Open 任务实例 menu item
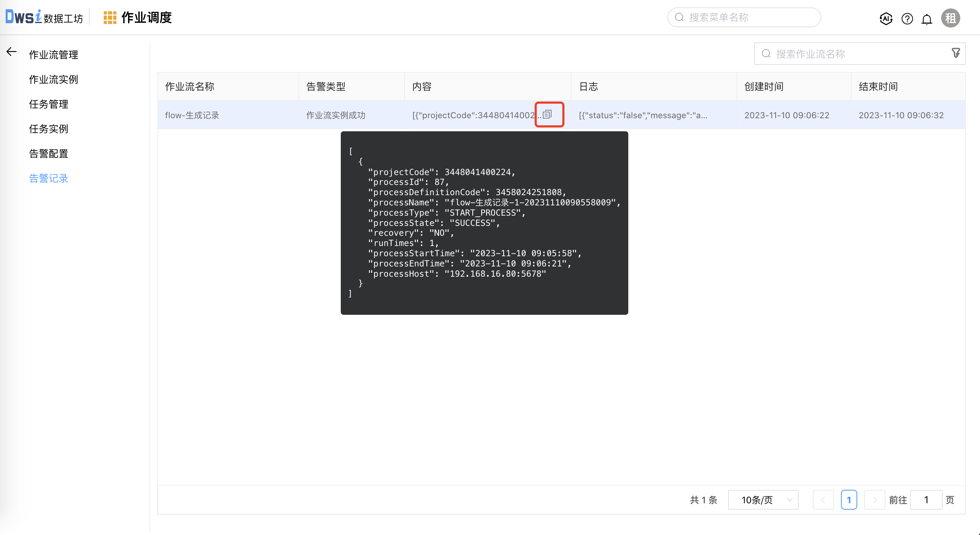 [x=49, y=129]
